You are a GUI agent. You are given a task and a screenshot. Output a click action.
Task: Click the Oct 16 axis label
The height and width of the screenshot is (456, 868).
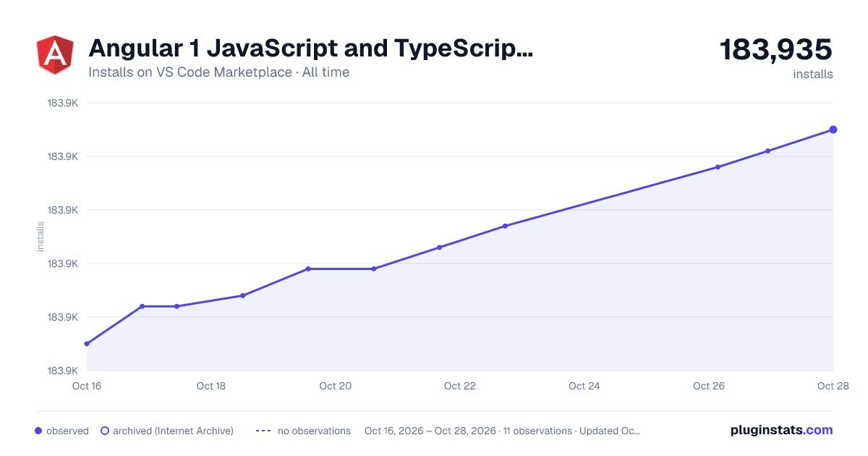click(87, 386)
